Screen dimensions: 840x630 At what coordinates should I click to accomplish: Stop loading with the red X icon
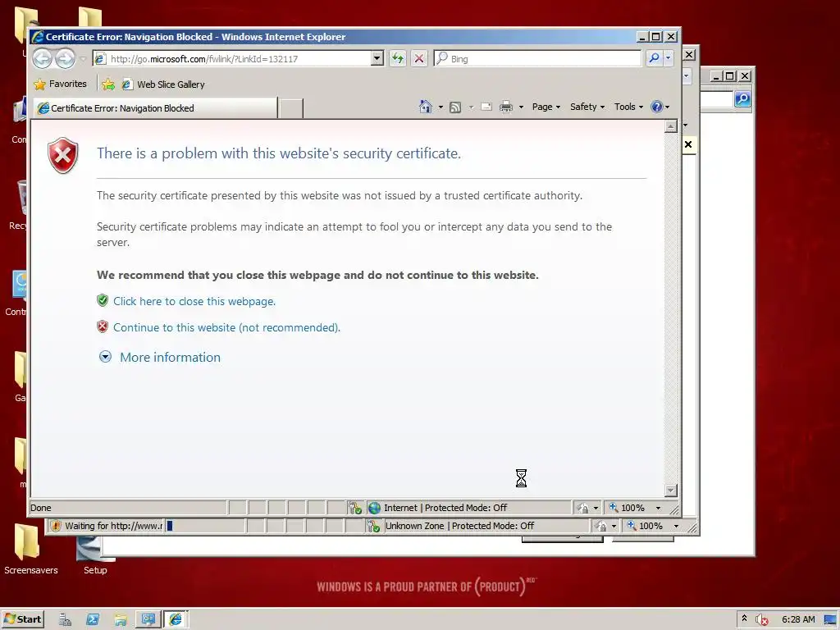coord(419,58)
